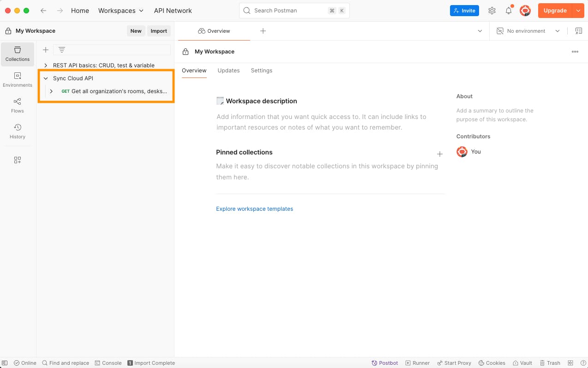Click the Online status indicator
This screenshot has width=588, height=368.
[x=25, y=363]
